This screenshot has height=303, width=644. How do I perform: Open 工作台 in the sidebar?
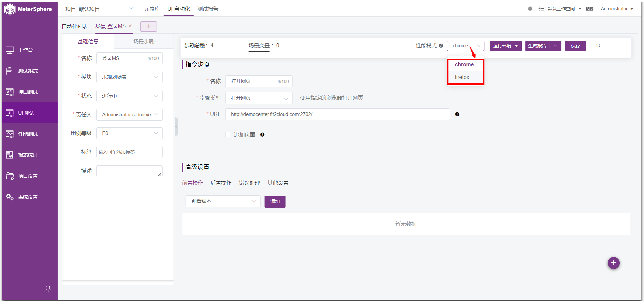point(30,50)
